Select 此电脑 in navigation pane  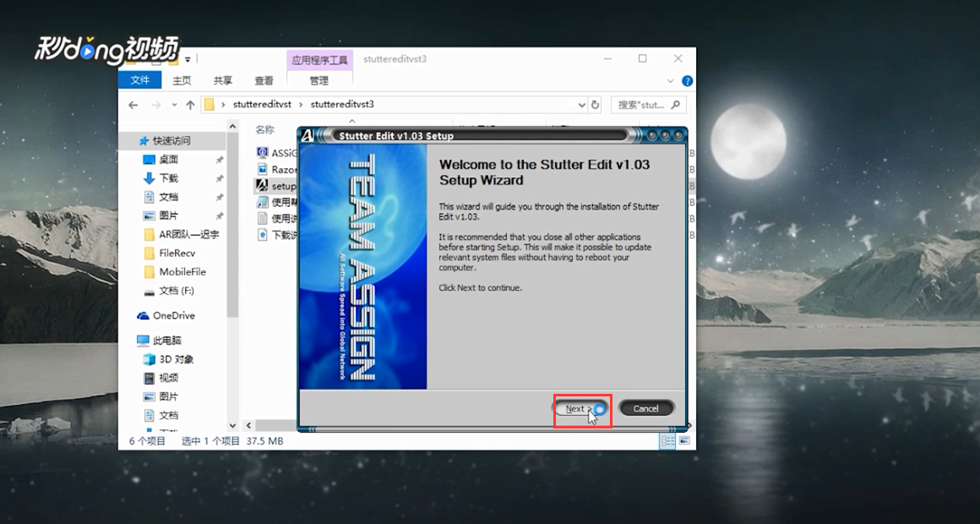coord(167,341)
